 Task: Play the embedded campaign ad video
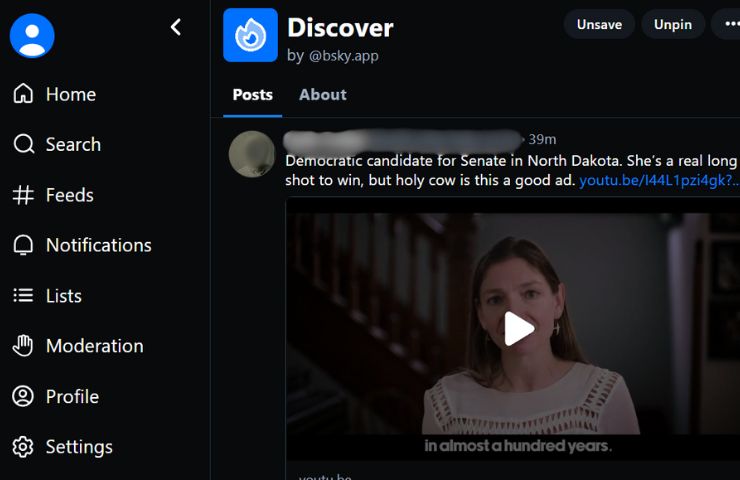tap(518, 328)
